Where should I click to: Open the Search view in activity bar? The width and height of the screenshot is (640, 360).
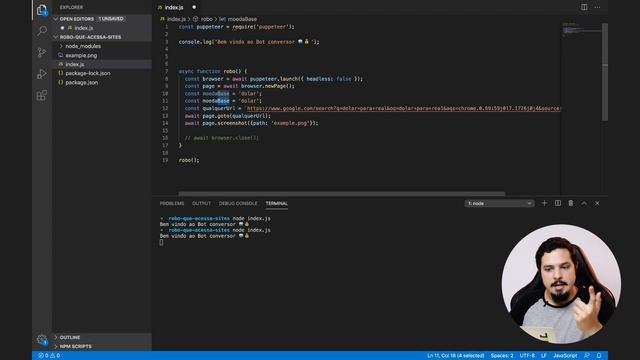pos(42,31)
